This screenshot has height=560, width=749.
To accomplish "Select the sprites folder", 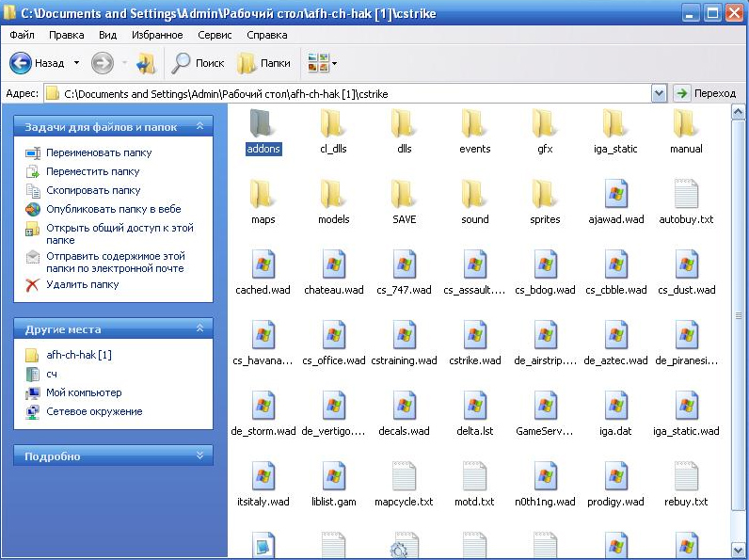I will coord(545,200).
